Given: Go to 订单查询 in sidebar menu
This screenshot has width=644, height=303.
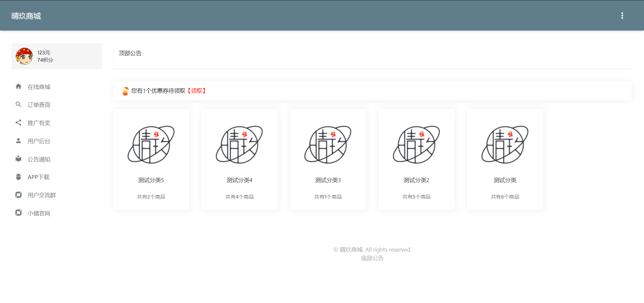Looking at the screenshot, I should (39, 105).
